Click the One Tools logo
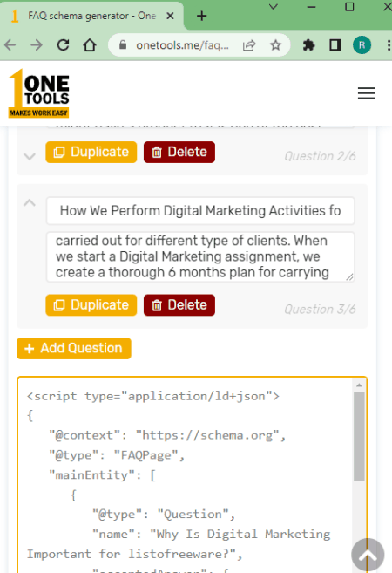Screen dimensions: 392x573 (38, 93)
